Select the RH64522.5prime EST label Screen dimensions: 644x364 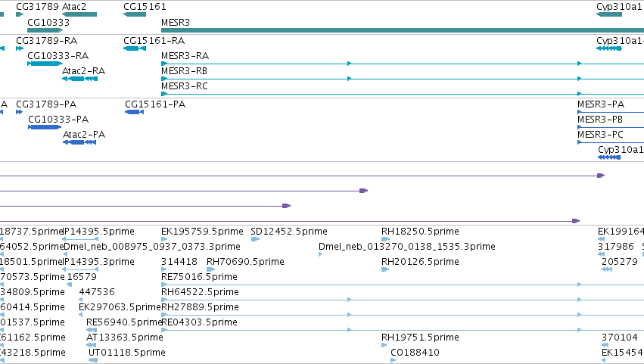(200, 292)
